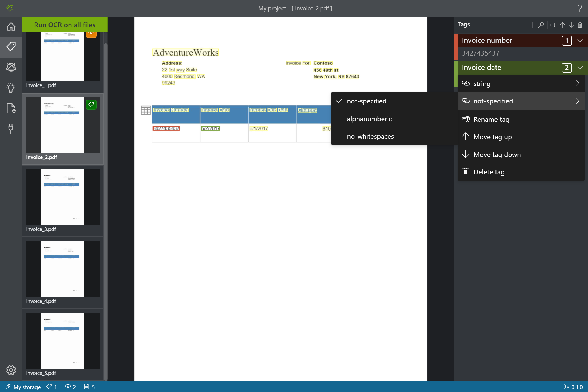Image resolution: width=588 pixels, height=392 pixels.
Task: Select Rename tag from context menu
Action: [491, 119]
